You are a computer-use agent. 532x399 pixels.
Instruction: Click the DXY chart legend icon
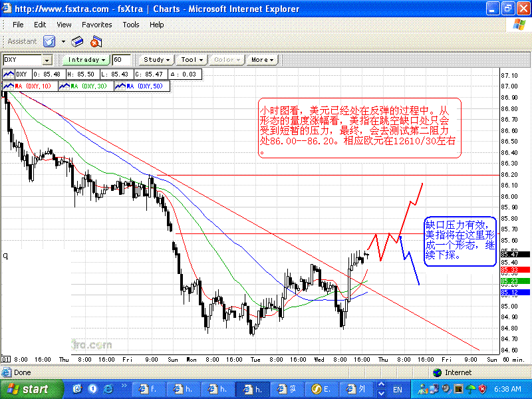[x=9, y=74]
